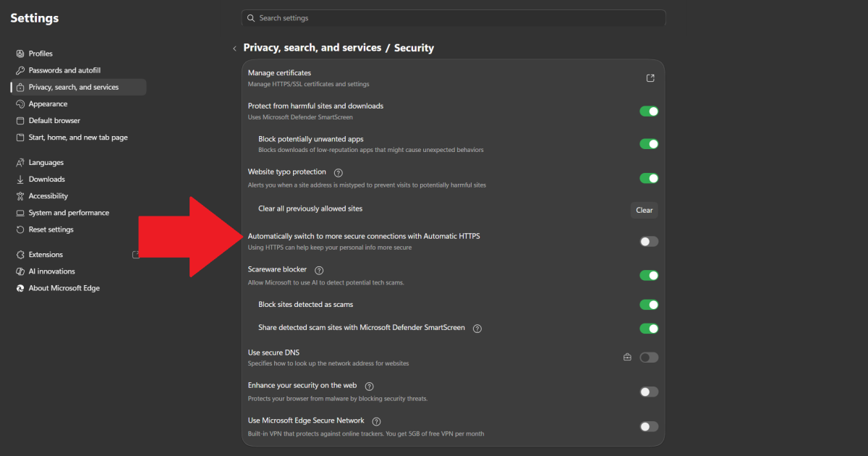Click the Search settings field
The image size is (868, 456).
[454, 17]
